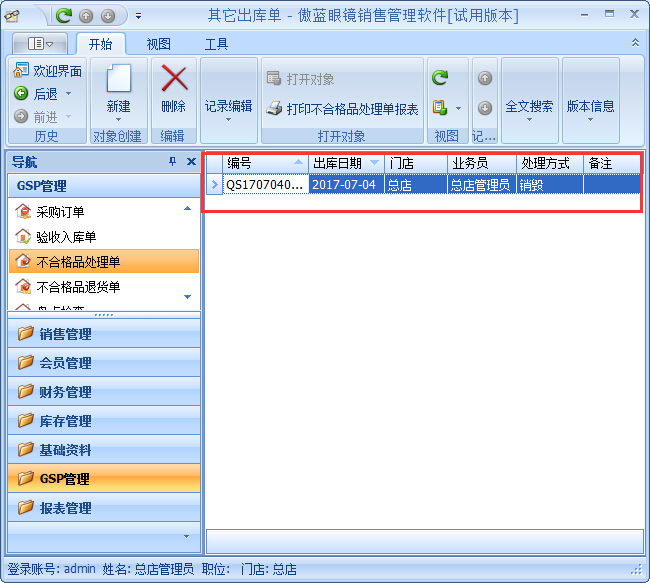Click the GSP管理 group header at top
The image size is (650, 583).
pyautogui.click(x=104, y=186)
